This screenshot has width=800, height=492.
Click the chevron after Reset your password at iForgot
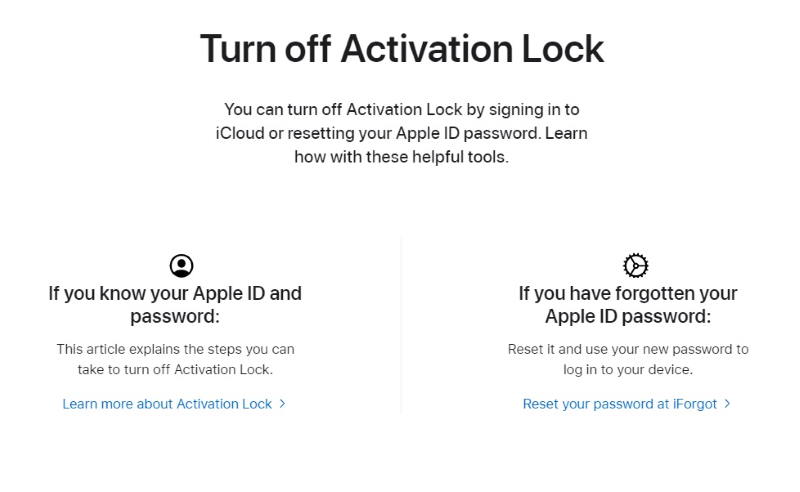point(728,404)
